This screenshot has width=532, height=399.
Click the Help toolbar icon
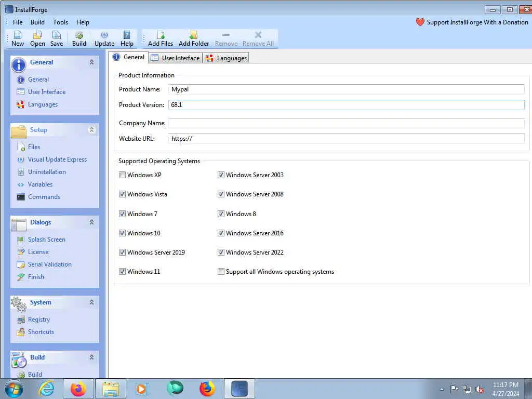tap(127, 38)
